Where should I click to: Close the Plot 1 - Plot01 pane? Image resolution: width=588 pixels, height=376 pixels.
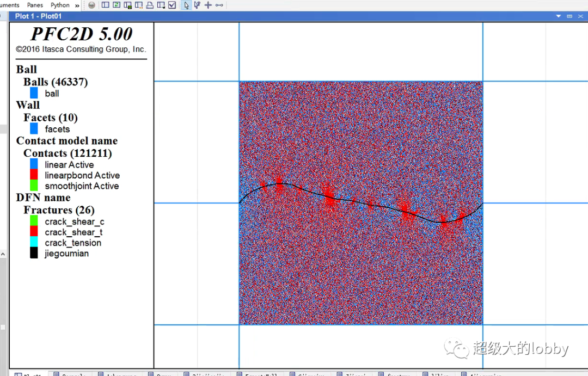pyautogui.click(x=580, y=16)
